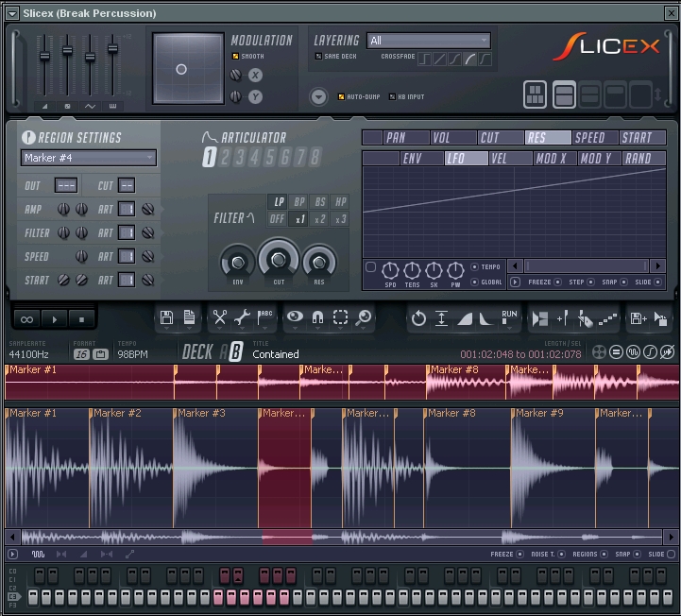
Task: Switch to articulator number 2
Action: 225,157
